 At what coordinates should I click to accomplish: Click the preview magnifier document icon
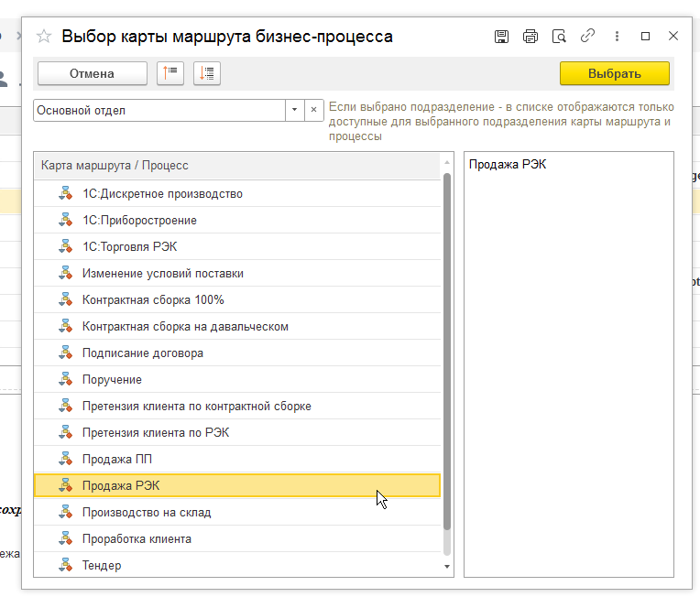(x=559, y=37)
